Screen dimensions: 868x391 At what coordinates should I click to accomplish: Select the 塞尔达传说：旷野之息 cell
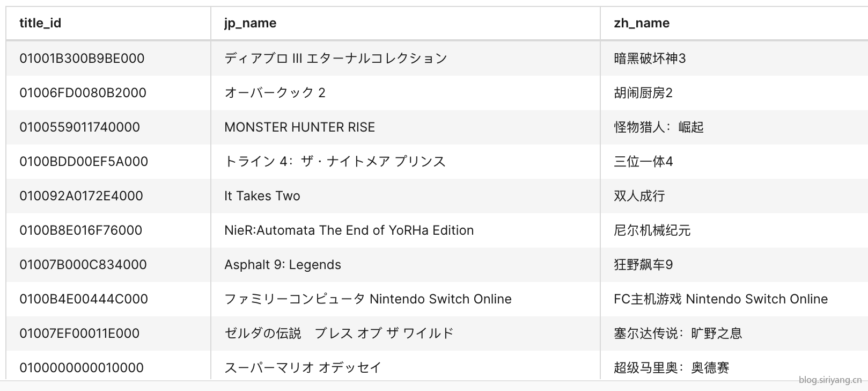[x=734, y=334]
